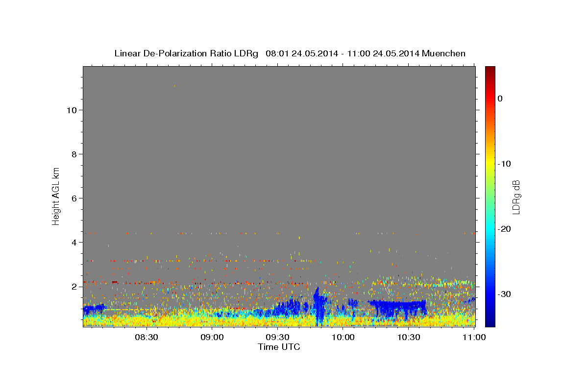Image resolution: width=588 pixels, height=392 pixels.
Task: Click the 11:00 time tick label
Action: coord(474,337)
